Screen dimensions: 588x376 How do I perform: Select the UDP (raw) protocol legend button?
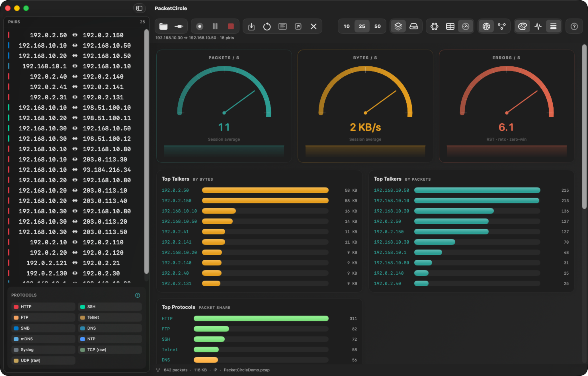43,360
